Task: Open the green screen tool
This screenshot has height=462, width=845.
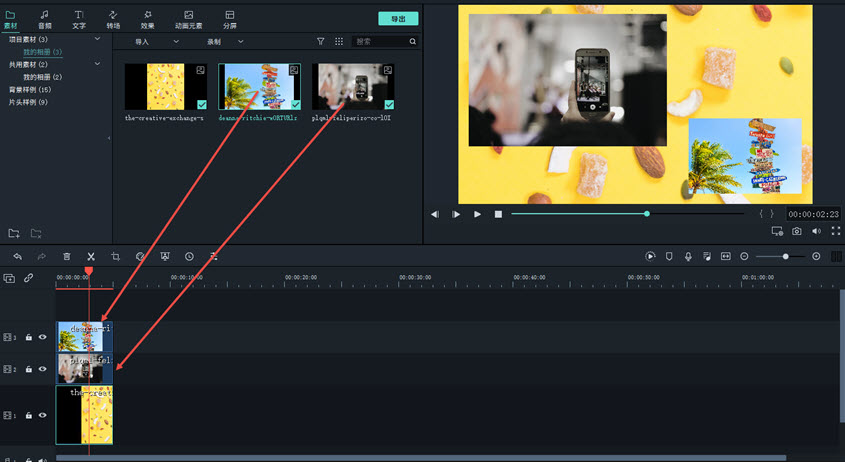Action: click(x=165, y=257)
